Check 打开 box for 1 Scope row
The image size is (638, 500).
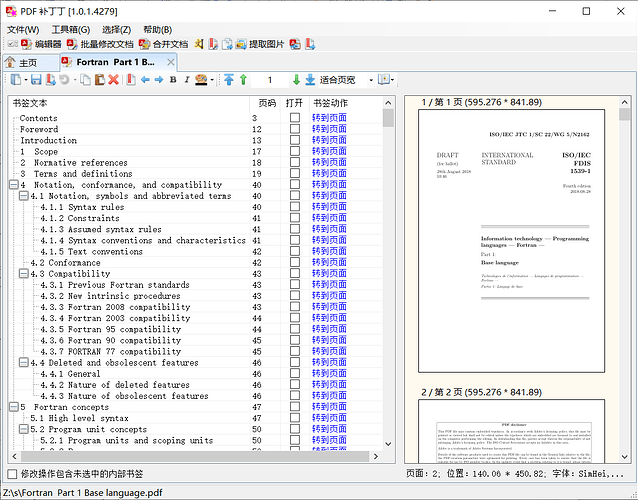click(x=295, y=151)
